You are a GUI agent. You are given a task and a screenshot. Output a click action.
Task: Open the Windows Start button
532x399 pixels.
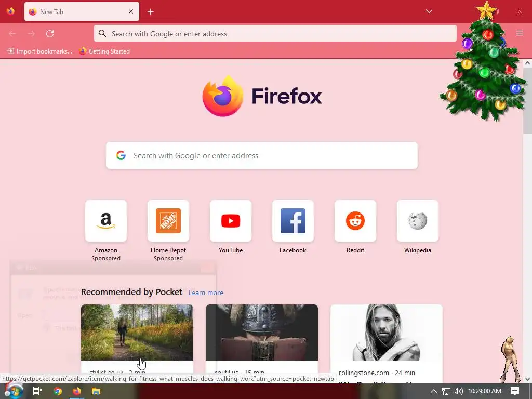point(13,391)
